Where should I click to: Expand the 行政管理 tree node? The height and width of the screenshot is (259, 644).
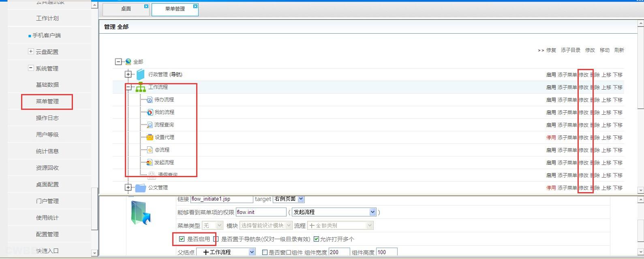point(128,75)
